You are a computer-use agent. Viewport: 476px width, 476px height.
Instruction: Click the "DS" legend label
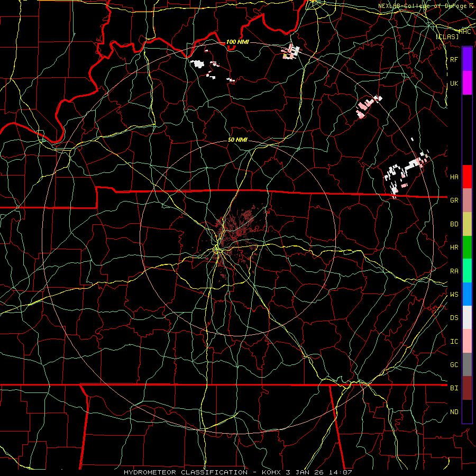click(x=454, y=317)
